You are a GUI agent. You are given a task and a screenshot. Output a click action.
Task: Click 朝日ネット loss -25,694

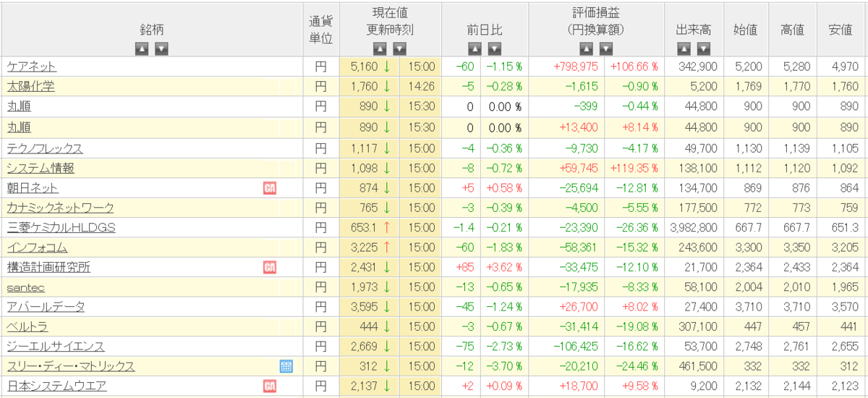pyautogui.click(x=579, y=188)
